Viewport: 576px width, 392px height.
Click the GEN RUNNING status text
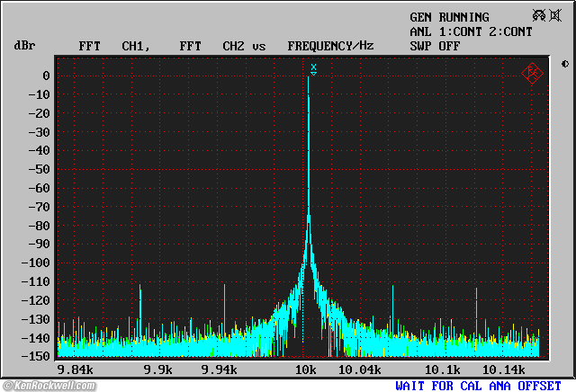[449, 17]
